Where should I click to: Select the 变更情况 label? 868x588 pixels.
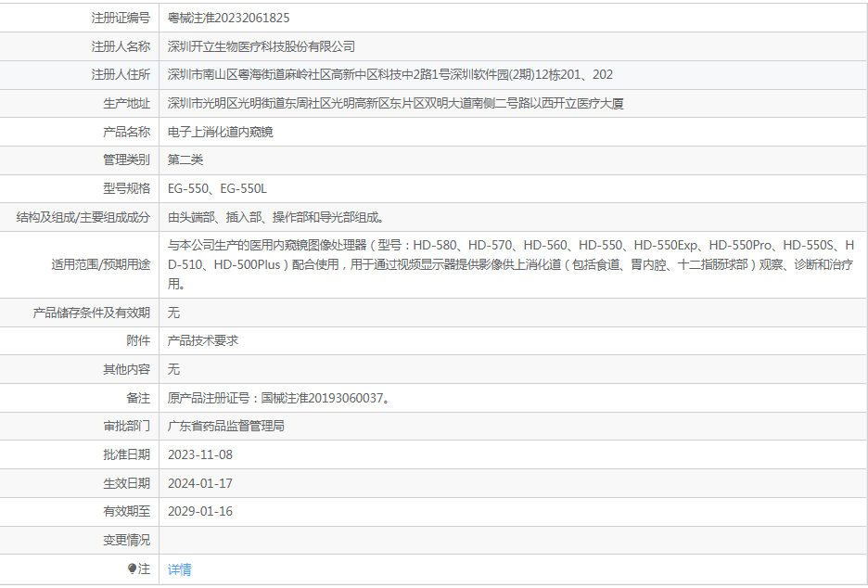tap(127, 541)
